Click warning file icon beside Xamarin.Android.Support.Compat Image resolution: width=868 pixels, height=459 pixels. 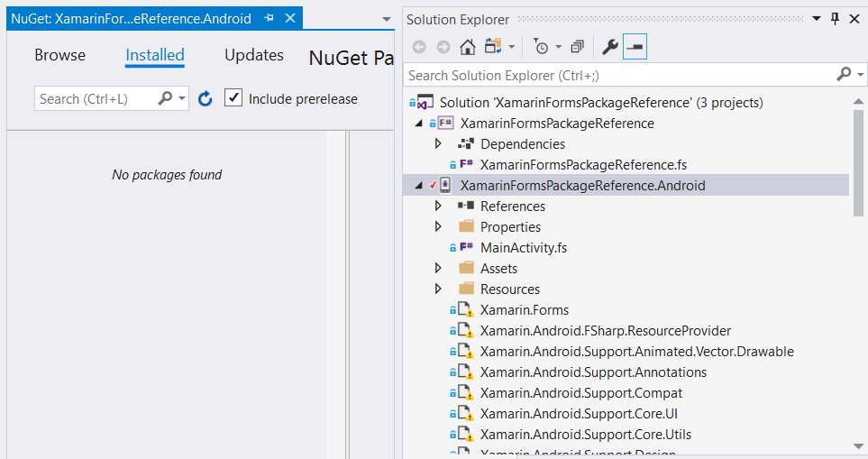(466, 393)
